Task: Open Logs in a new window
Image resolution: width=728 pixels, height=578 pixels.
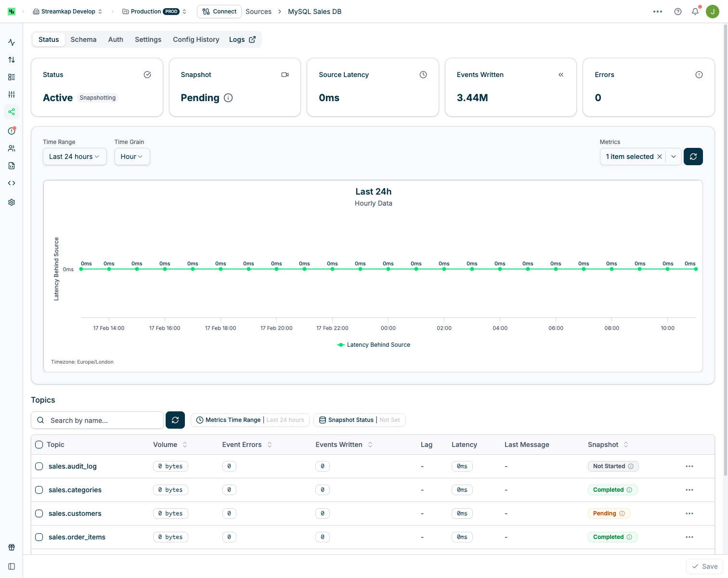Action: pyautogui.click(x=242, y=39)
